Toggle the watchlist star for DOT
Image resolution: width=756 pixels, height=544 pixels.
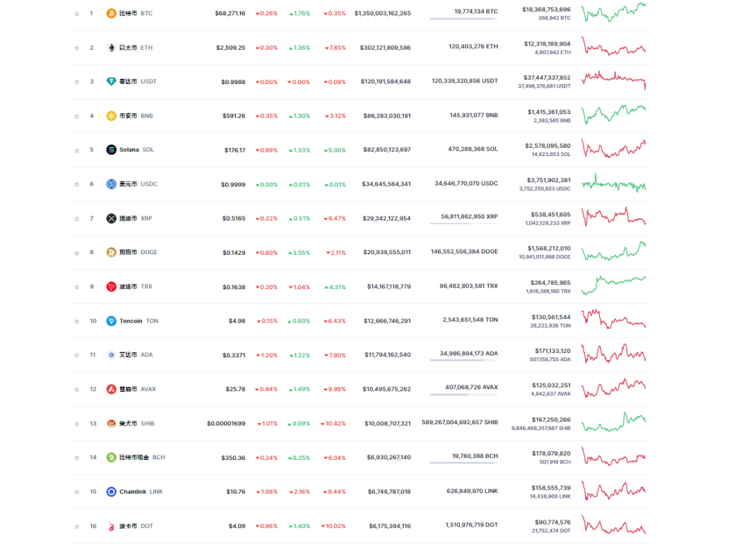point(77,526)
